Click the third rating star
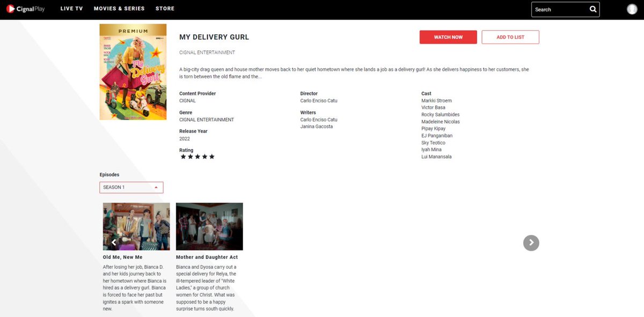The height and width of the screenshot is (317, 644). pos(197,157)
